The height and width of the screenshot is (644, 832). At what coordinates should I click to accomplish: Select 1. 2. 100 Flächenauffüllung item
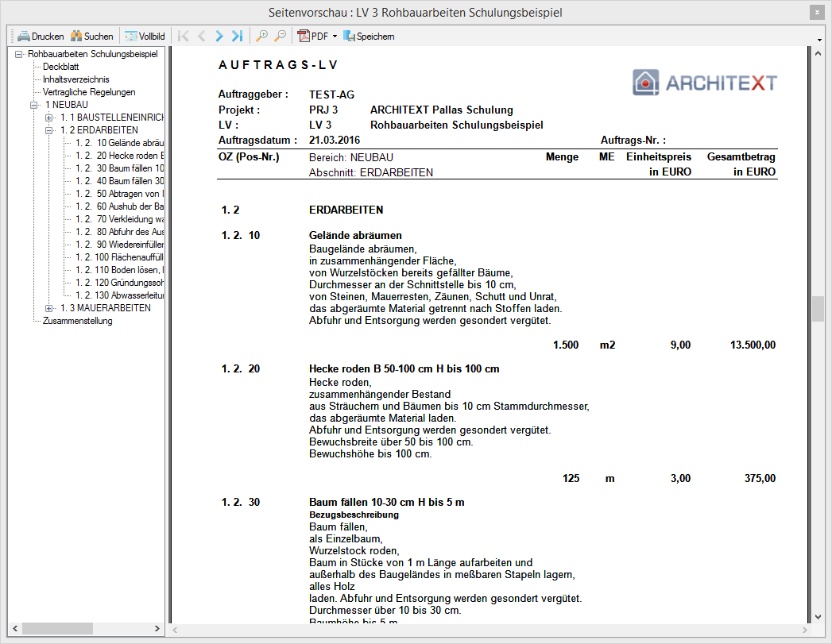[x=119, y=257]
